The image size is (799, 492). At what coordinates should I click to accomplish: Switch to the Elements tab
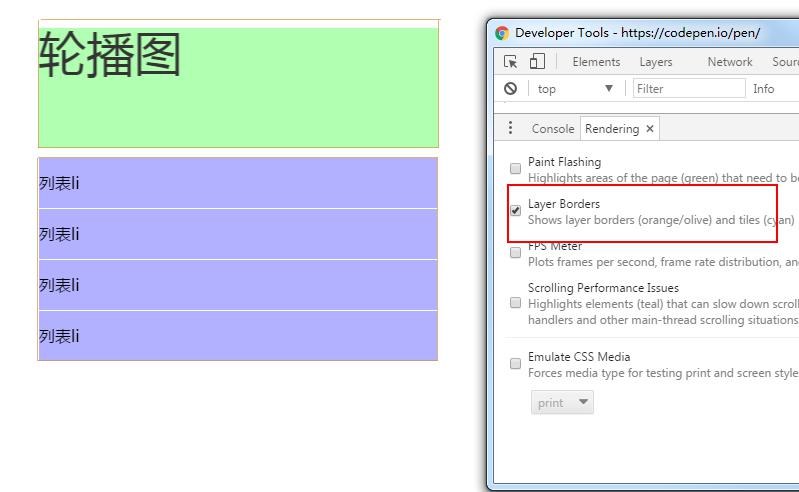coord(596,62)
